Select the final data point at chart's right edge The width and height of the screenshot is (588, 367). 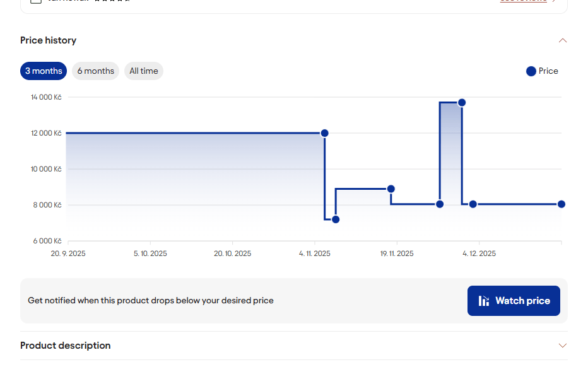[x=561, y=204]
